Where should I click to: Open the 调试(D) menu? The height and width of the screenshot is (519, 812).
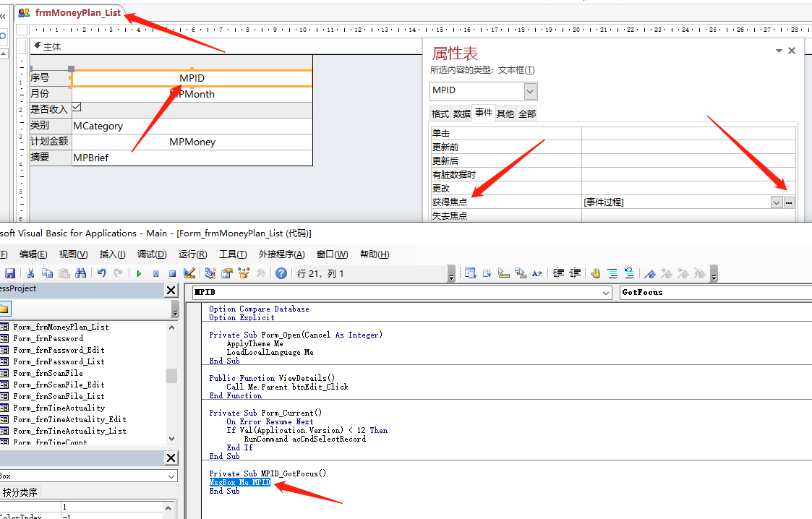[152, 254]
